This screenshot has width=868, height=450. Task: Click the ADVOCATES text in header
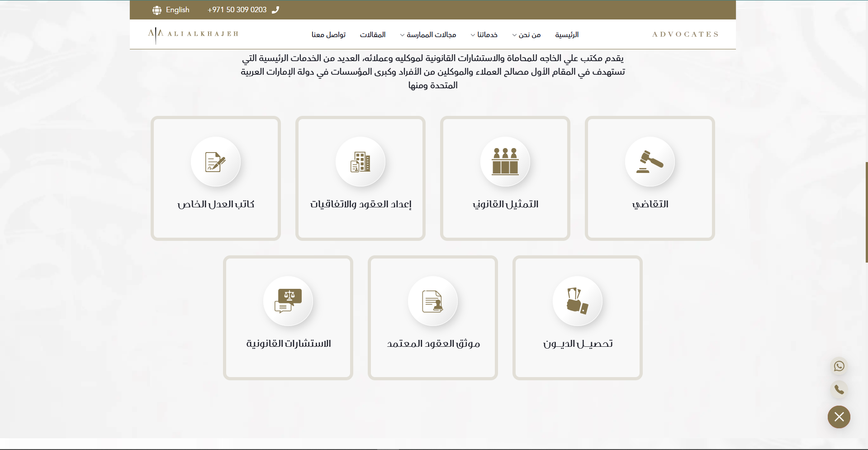point(685,34)
